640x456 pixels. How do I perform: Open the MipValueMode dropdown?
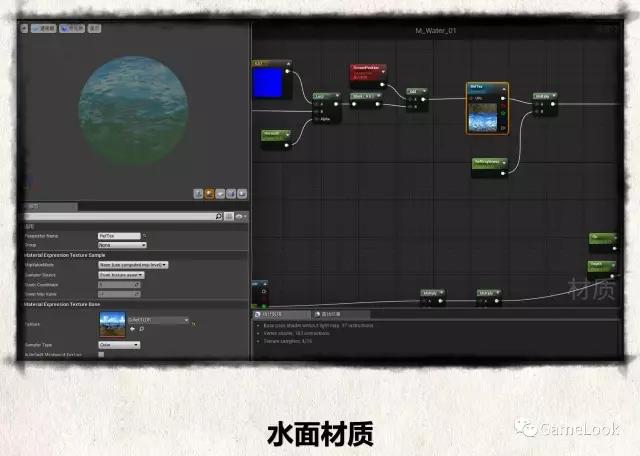(x=133, y=265)
